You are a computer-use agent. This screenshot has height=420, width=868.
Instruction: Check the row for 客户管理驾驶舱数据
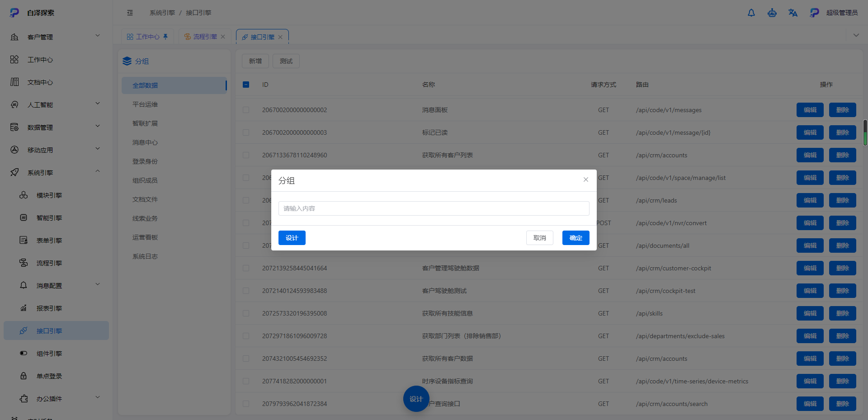[246, 268]
